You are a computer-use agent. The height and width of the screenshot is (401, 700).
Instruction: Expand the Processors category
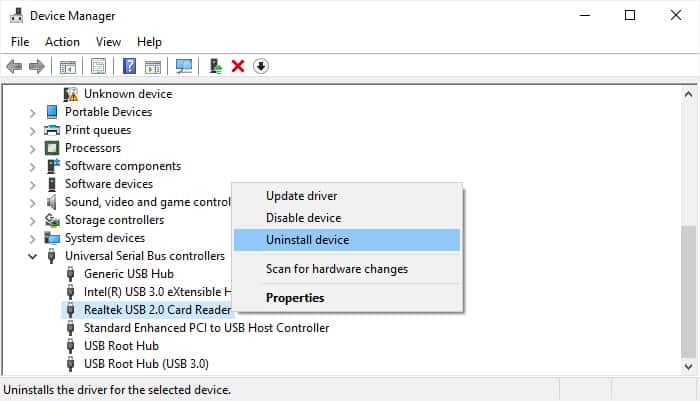pyautogui.click(x=32, y=149)
